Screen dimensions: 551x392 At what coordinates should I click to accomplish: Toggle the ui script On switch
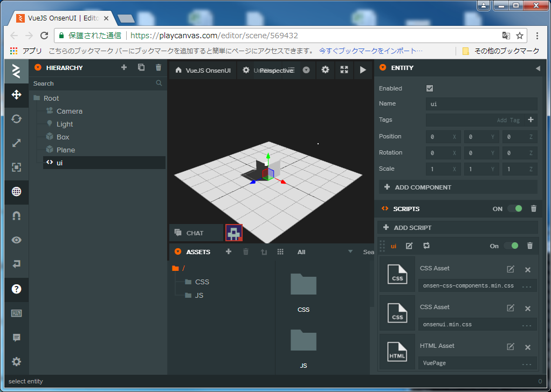point(511,246)
